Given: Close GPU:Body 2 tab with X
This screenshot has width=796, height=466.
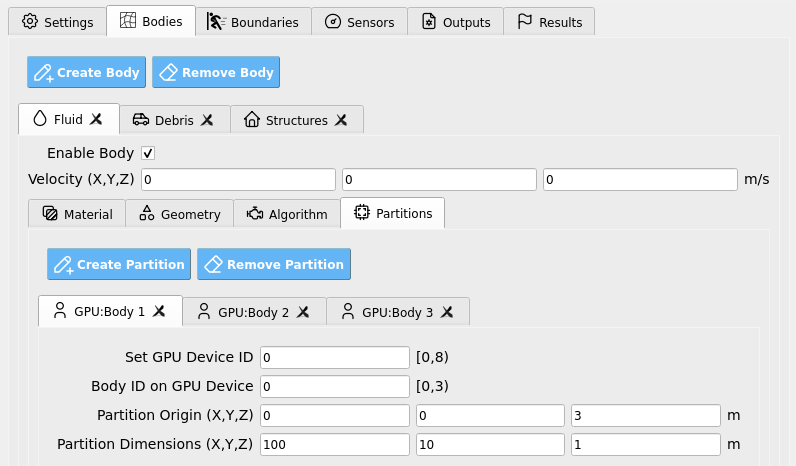Looking at the screenshot, I should click(303, 312).
